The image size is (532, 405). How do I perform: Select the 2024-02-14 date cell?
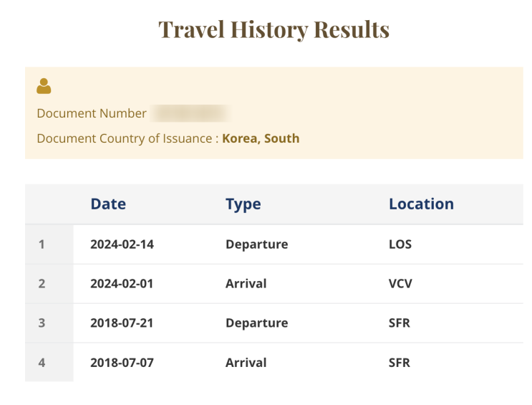point(122,244)
